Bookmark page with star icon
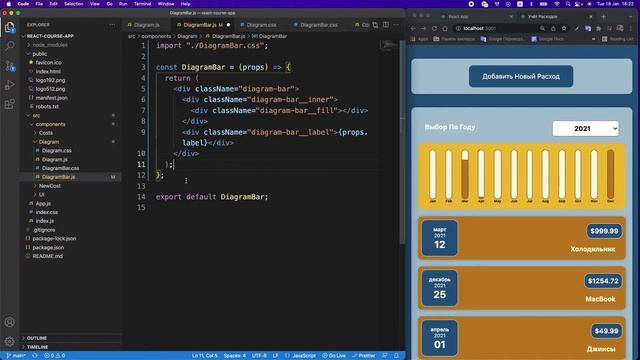This screenshot has width=640, height=360. (564, 28)
